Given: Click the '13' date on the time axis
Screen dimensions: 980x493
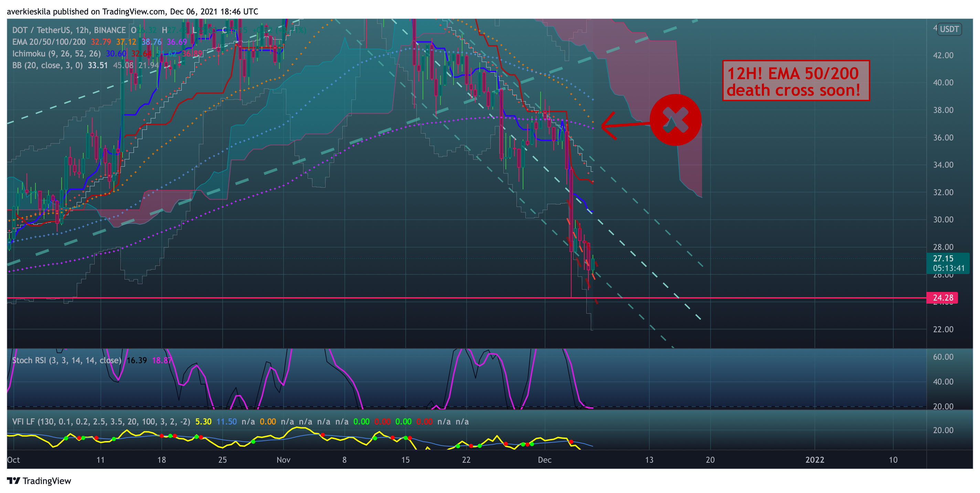Looking at the screenshot, I should click(649, 460).
